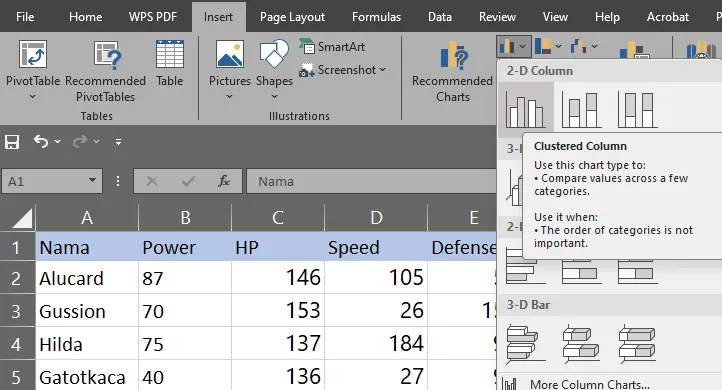This screenshot has height=390, width=722.
Task: Select row header 3
Action: pos(16,311)
